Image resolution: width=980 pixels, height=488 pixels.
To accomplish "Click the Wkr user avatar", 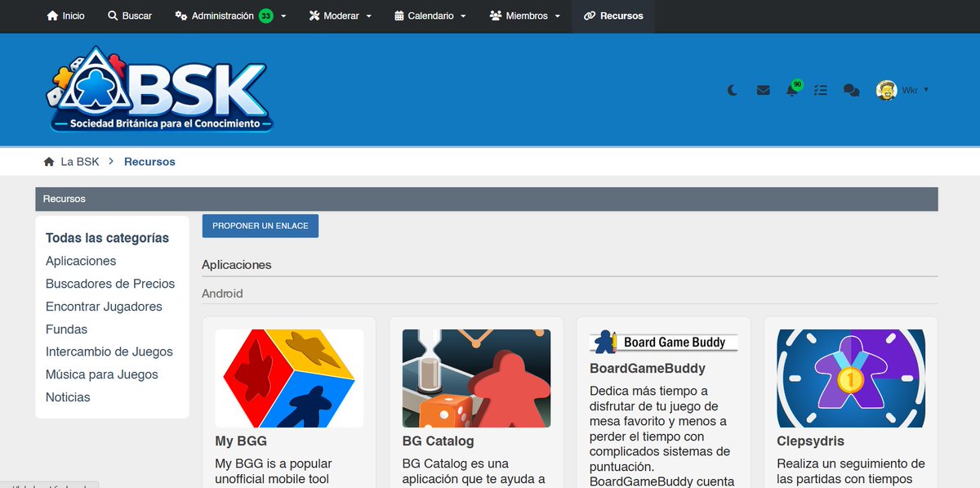I will (886, 90).
